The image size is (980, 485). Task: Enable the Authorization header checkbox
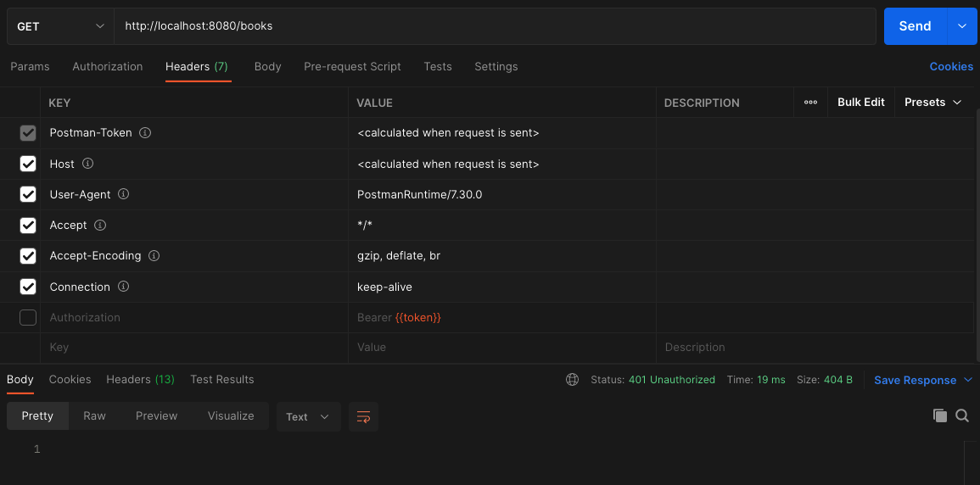[x=28, y=317]
